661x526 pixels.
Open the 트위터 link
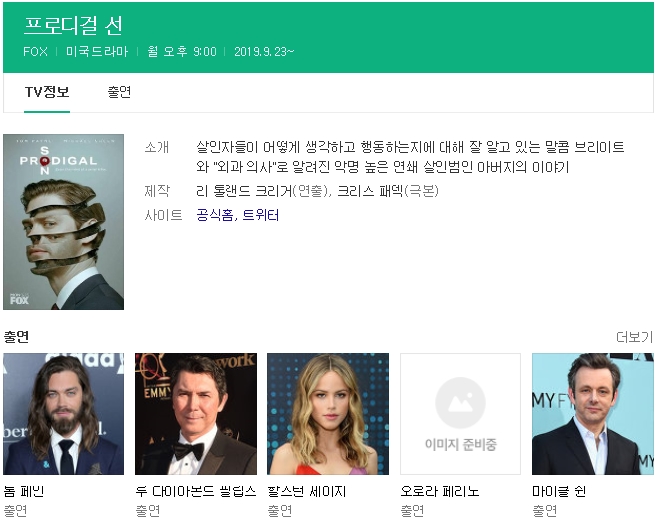(261, 215)
